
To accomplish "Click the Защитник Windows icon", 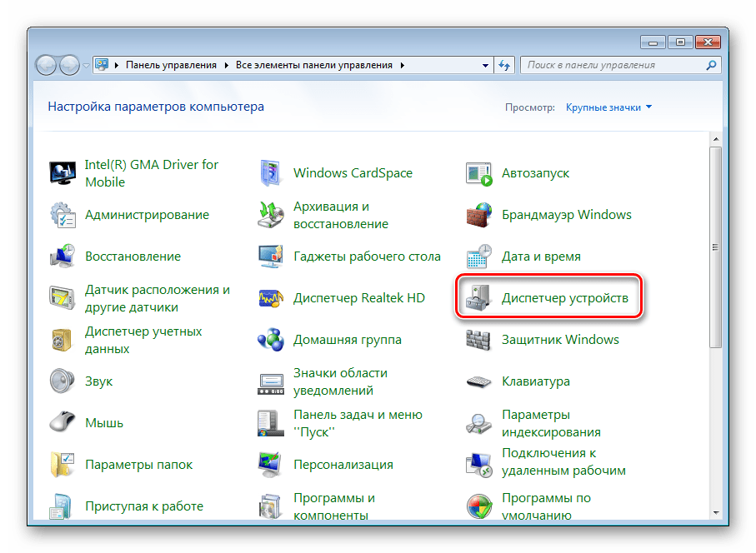I will coord(479,340).
